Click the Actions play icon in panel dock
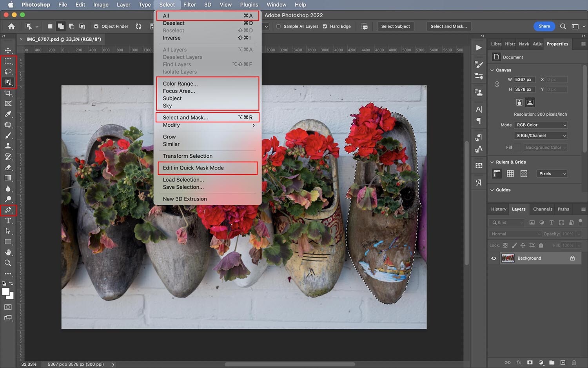This screenshot has width=588, height=368. point(479,48)
